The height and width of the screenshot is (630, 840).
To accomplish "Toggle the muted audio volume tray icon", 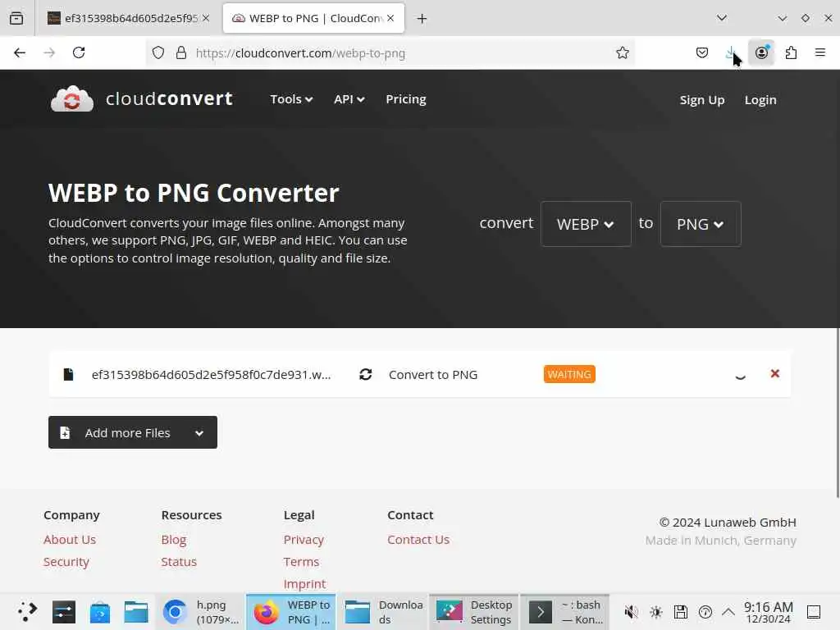I will pos(631,612).
